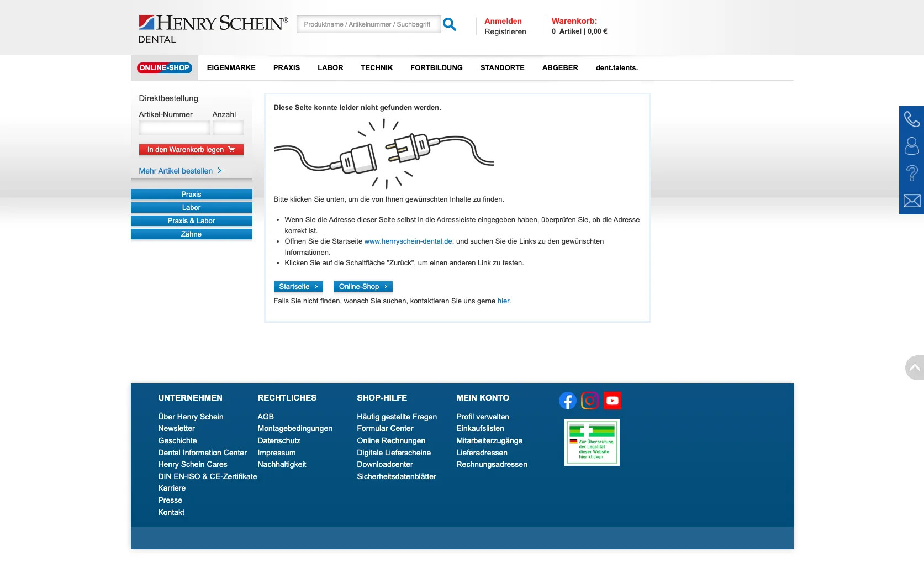Open the STANDORTE menu item
Screen dimensions: 924x578
click(x=503, y=68)
